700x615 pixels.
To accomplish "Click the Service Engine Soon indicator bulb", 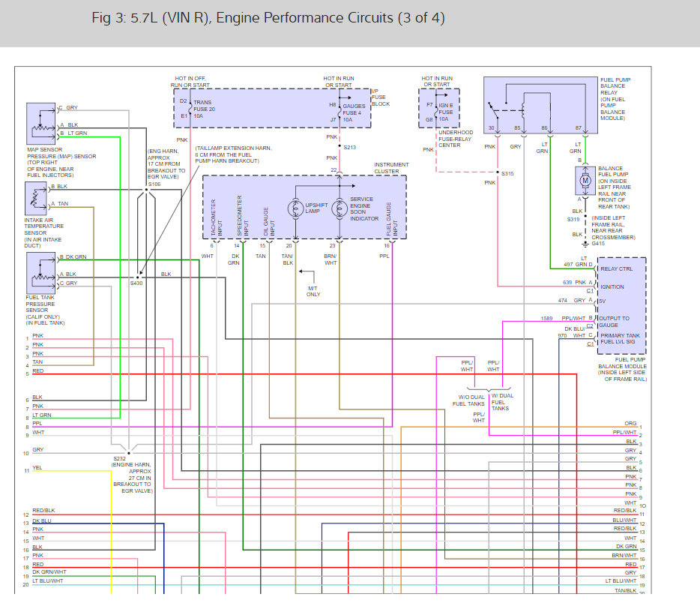I will coord(339,207).
